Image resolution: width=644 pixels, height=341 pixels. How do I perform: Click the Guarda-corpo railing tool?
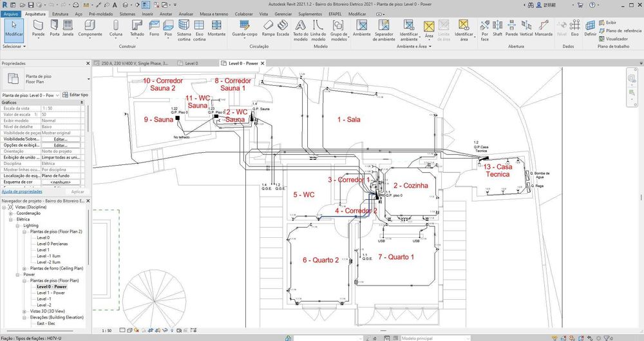(245, 28)
